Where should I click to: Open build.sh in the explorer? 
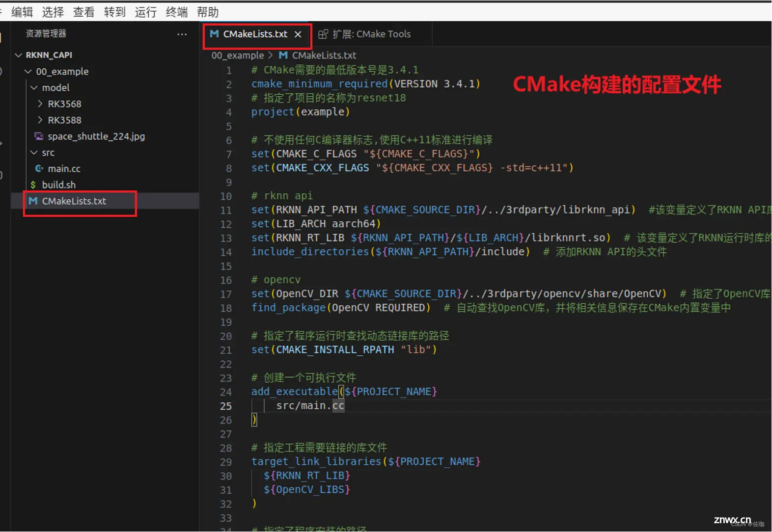pyautogui.click(x=58, y=185)
